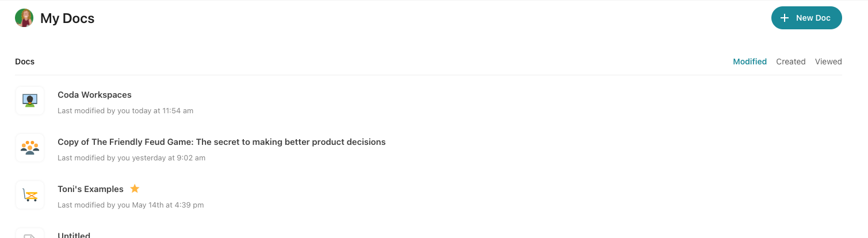
Task: Select the 'May 14th at 4:39 pm' row
Action: point(131,205)
